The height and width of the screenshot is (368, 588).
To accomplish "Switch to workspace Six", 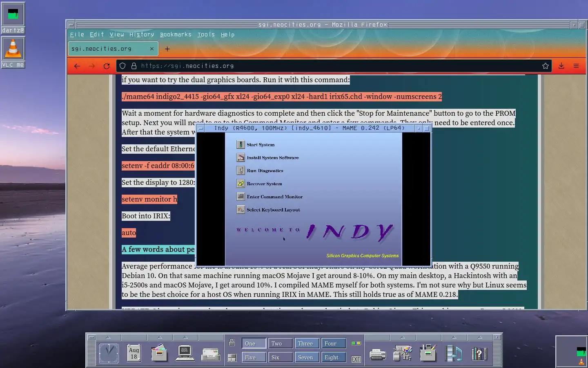I will pyautogui.click(x=280, y=357).
